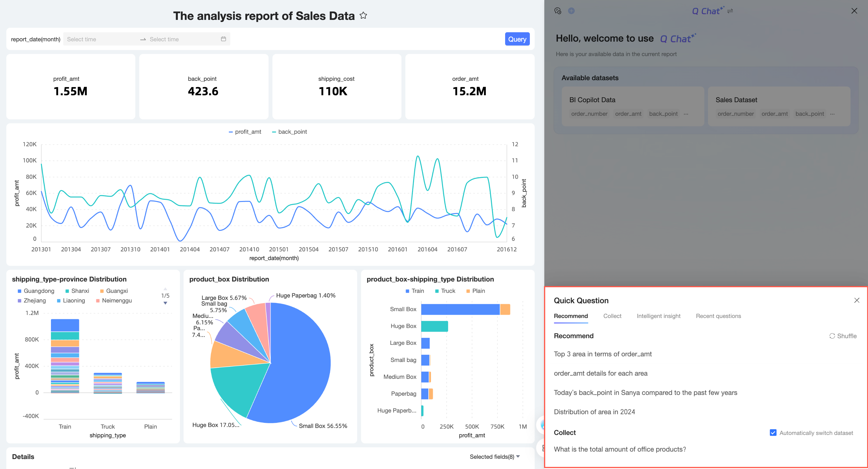Go to previous legend page arrow
Viewport: 868px width, 469px height.
(165, 289)
